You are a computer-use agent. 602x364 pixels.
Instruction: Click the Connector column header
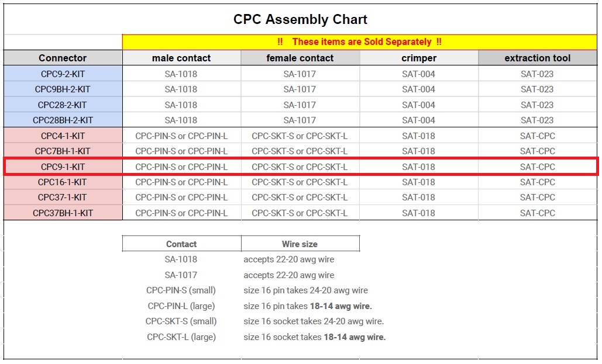pos(63,58)
